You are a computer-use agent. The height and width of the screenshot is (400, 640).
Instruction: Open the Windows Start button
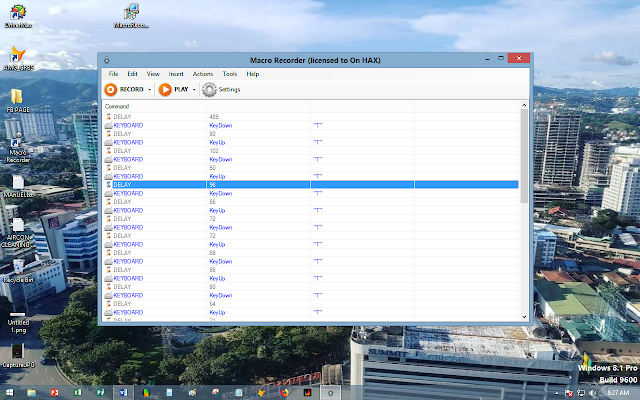pyautogui.click(x=9, y=393)
